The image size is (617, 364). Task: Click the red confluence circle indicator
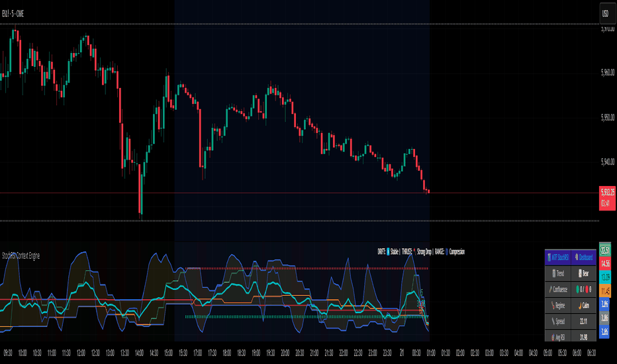pyautogui.click(x=587, y=289)
